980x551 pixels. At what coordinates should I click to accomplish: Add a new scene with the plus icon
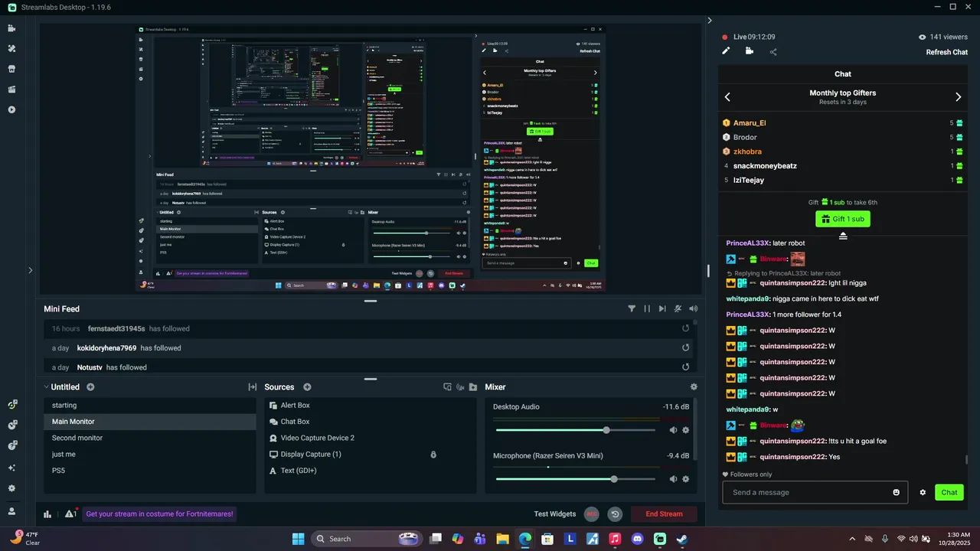[90, 387]
